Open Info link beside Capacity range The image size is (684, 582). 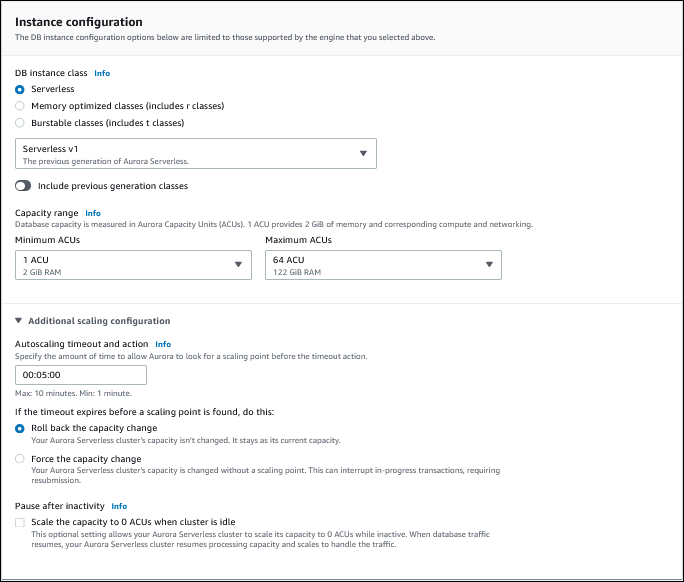(x=93, y=213)
